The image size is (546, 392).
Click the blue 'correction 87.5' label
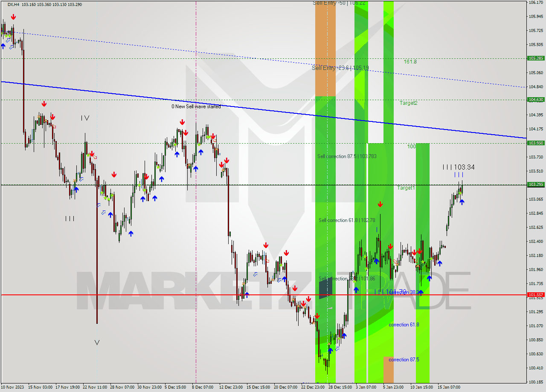click(404, 360)
